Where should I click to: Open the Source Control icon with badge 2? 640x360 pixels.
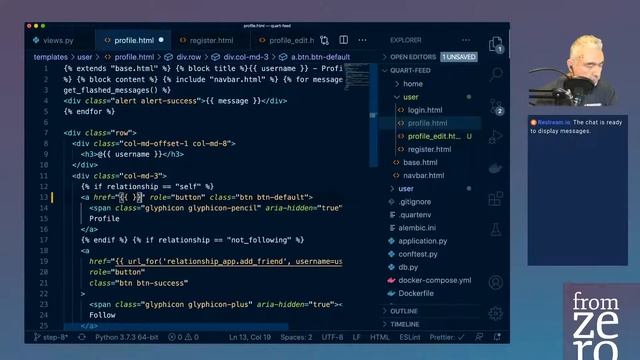point(496,106)
